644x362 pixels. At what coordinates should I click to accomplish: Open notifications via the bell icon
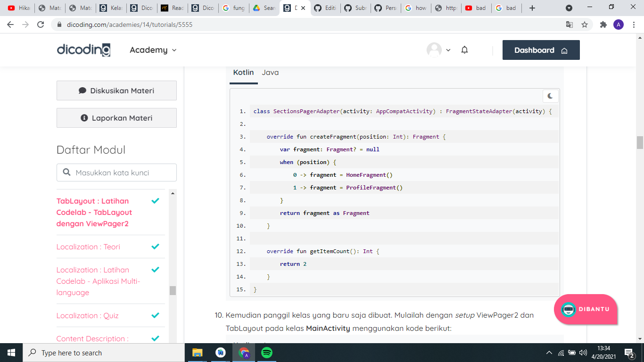pos(464,49)
